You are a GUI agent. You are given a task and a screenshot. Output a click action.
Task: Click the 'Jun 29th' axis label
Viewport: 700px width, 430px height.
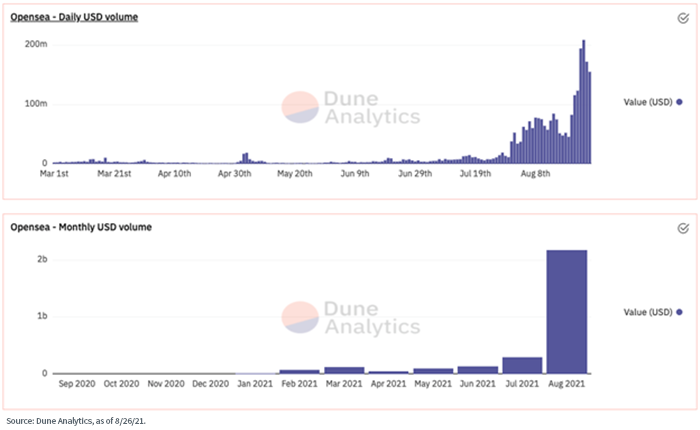point(415,174)
